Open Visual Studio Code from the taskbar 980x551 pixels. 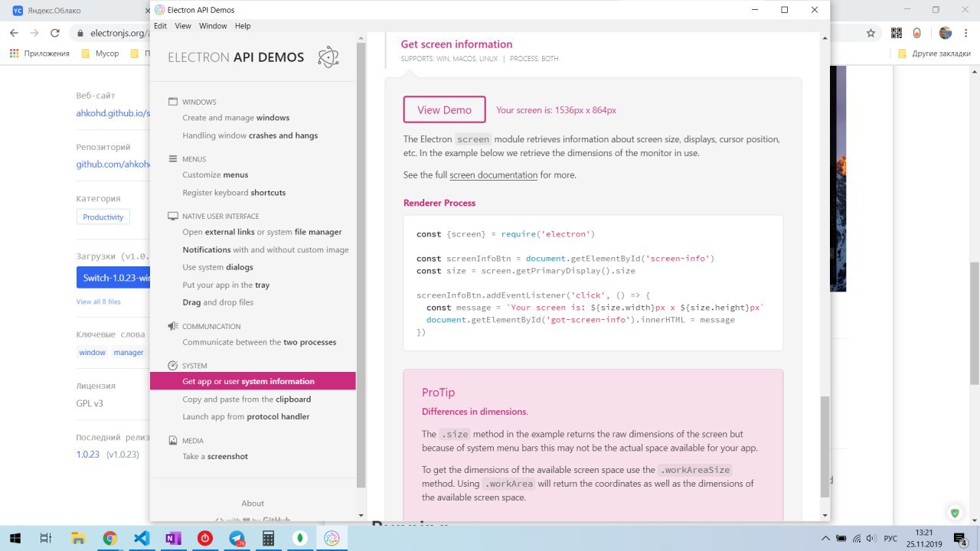(141, 538)
